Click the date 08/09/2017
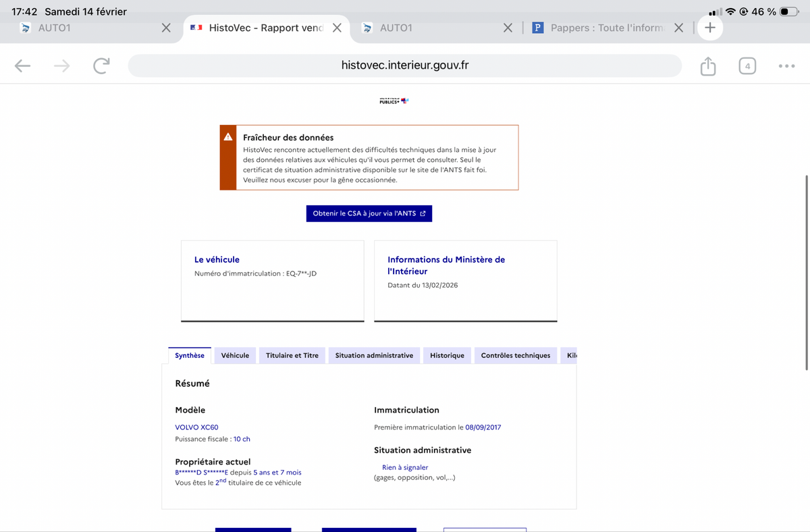This screenshot has height=532, width=810. coord(483,427)
